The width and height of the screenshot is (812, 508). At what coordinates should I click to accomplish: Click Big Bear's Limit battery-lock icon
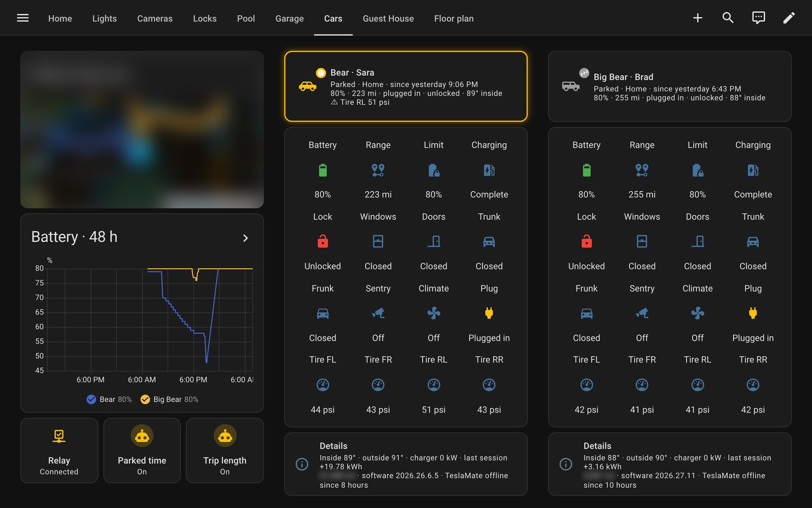tap(697, 170)
